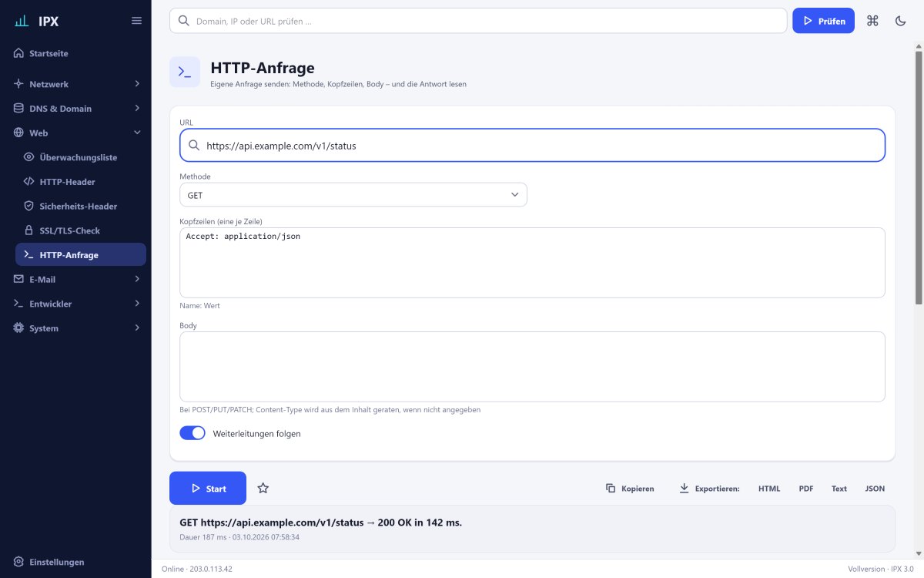Click the Sicherheits-Header shield icon
The width and height of the screenshot is (924, 578).
click(x=29, y=207)
